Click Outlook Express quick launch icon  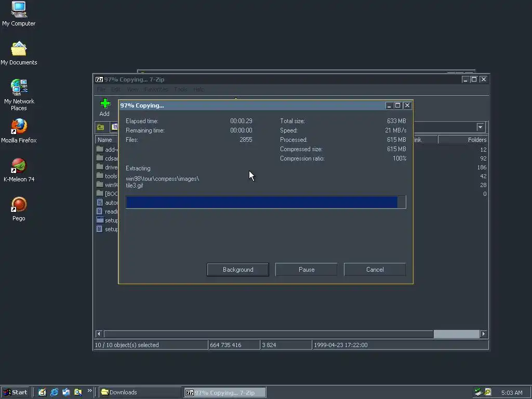[x=66, y=392]
